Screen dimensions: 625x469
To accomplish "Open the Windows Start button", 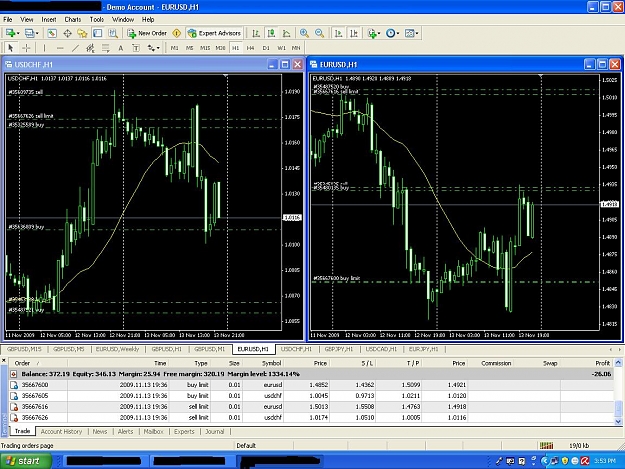I will [25, 461].
